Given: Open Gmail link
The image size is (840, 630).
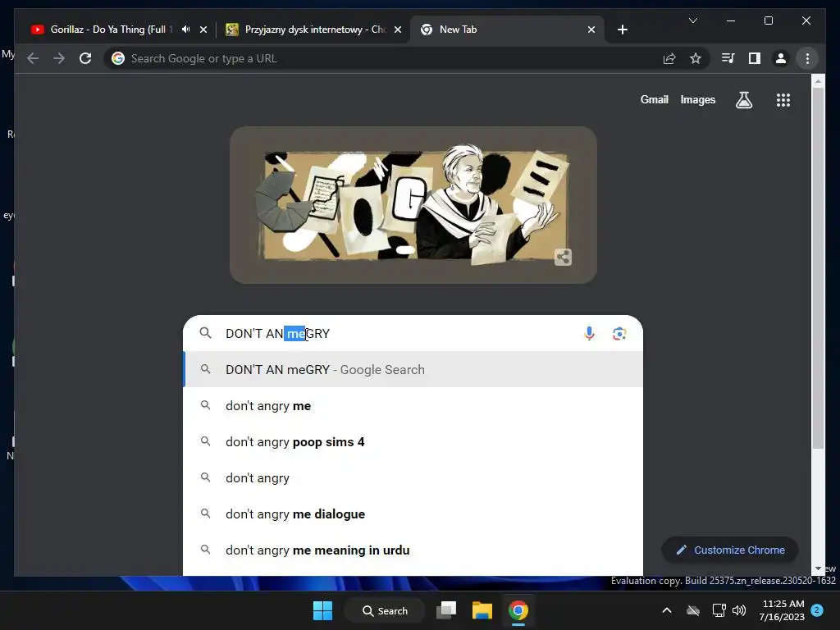Looking at the screenshot, I should point(654,99).
